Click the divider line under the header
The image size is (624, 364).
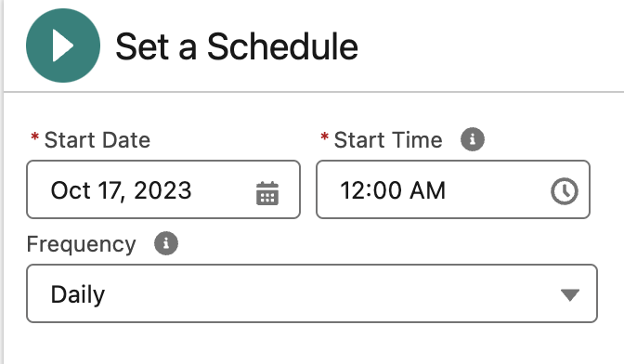pos(314,92)
